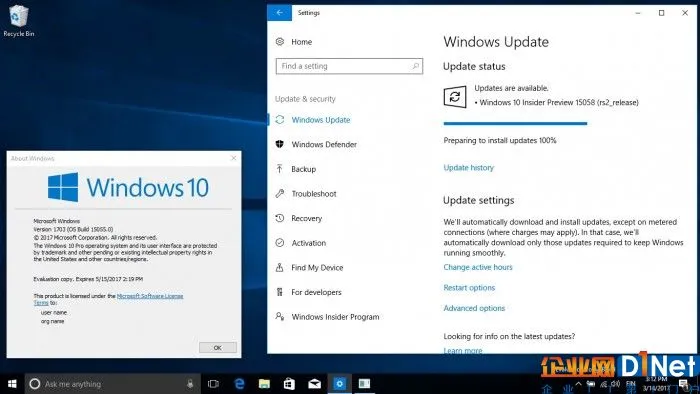Open File Explorer from taskbar
The image size is (700, 394).
[265, 384]
